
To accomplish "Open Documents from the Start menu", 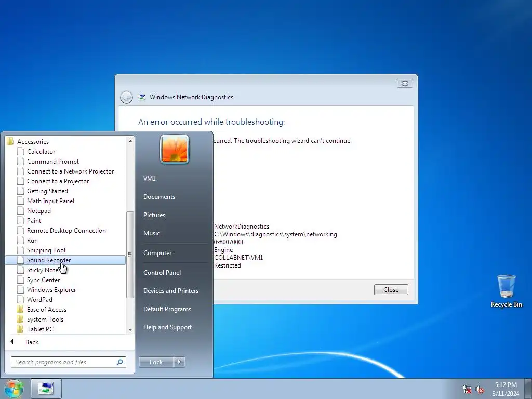I will point(159,197).
